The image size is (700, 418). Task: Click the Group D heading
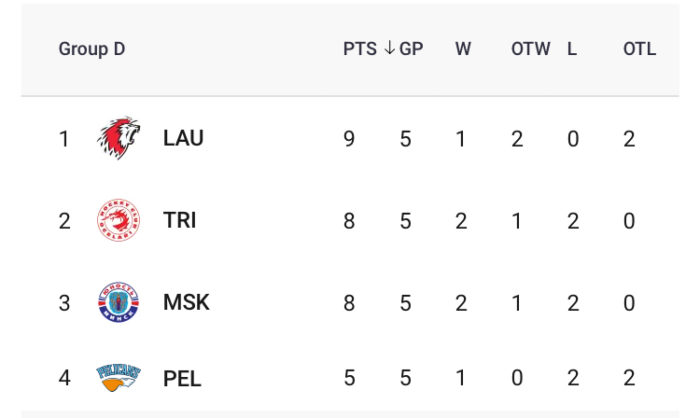[x=92, y=49]
